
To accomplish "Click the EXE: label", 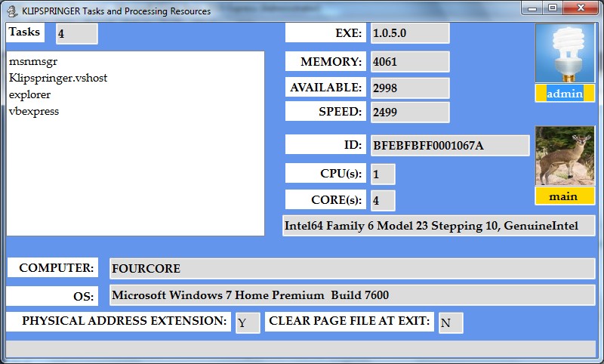I will pyautogui.click(x=325, y=32).
